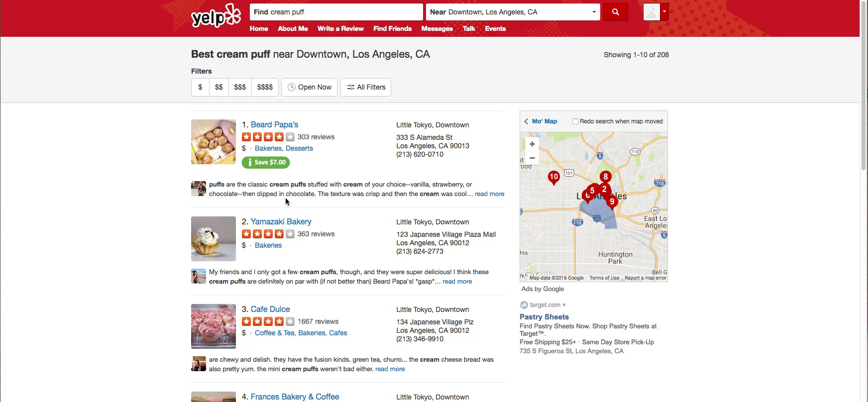Go to Home in the navigation
Image resolution: width=868 pixels, height=402 pixels.
[x=259, y=29]
